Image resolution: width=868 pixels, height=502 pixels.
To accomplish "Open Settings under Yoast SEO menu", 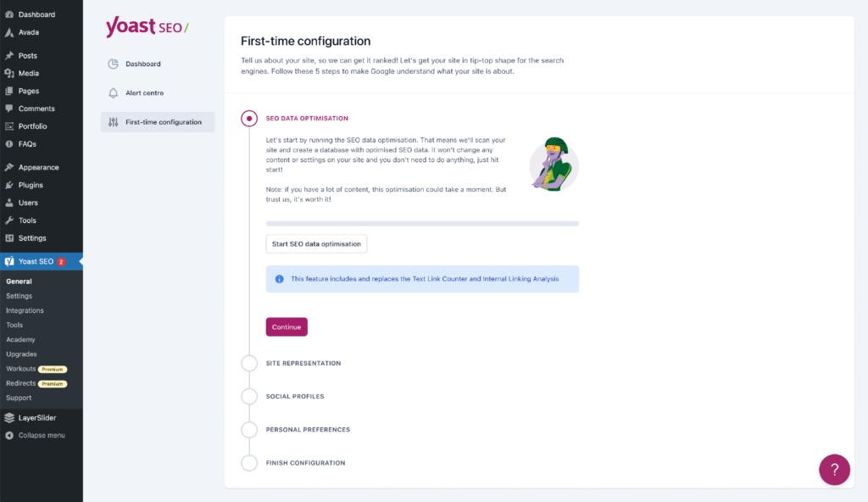I will click(19, 295).
